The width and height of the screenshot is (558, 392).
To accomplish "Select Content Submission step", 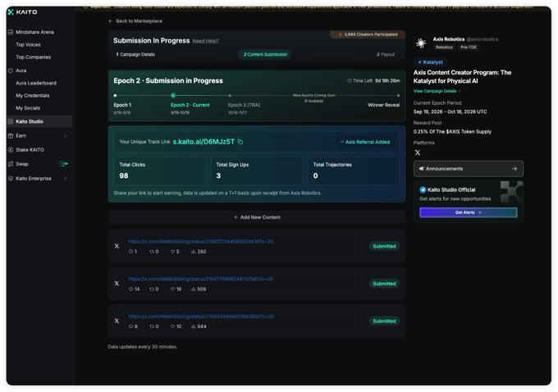I will (x=265, y=54).
